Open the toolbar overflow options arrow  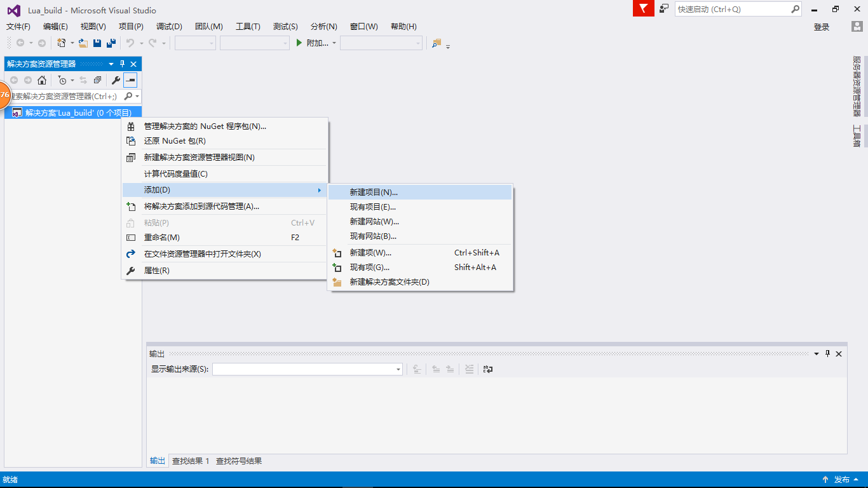coord(448,46)
